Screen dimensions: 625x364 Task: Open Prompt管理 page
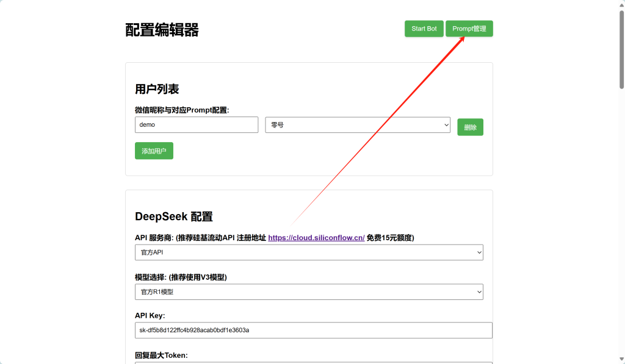click(469, 29)
